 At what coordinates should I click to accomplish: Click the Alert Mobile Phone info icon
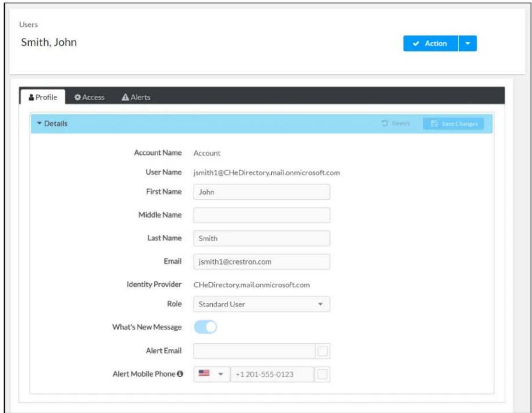[x=179, y=374]
